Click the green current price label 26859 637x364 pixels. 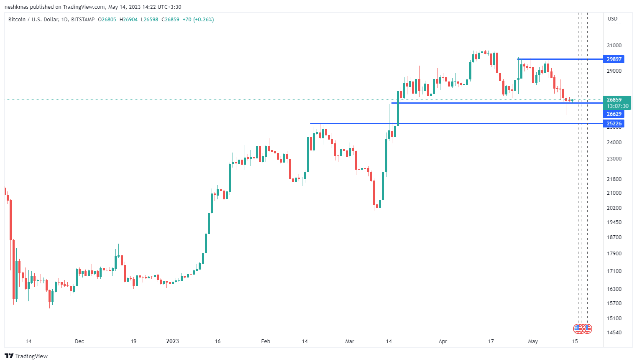tap(614, 99)
